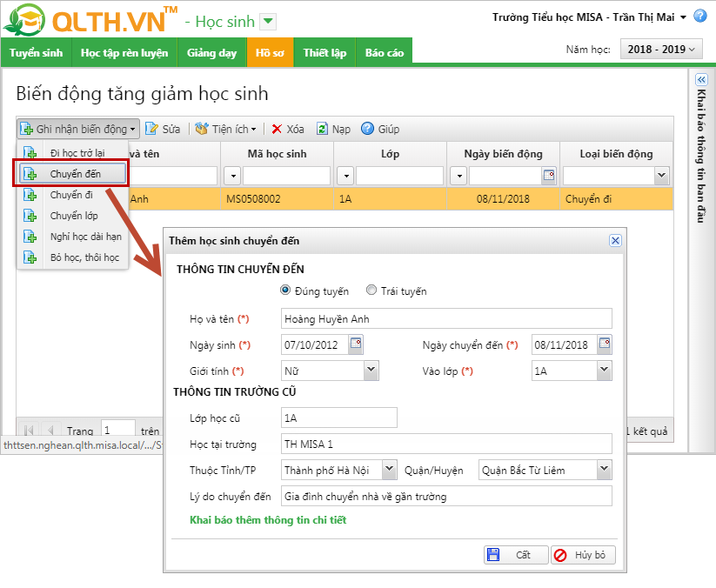Open the Giới tính Nữ dropdown
Image resolution: width=716 pixels, height=588 pixels.
coord(371,371)
